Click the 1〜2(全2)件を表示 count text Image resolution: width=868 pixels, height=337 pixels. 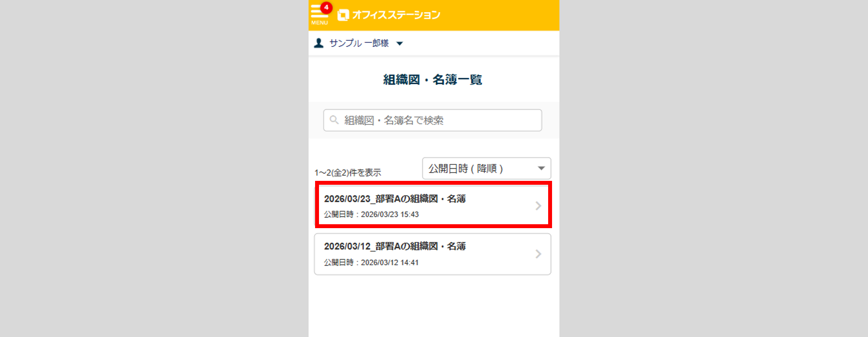[348, 173]
